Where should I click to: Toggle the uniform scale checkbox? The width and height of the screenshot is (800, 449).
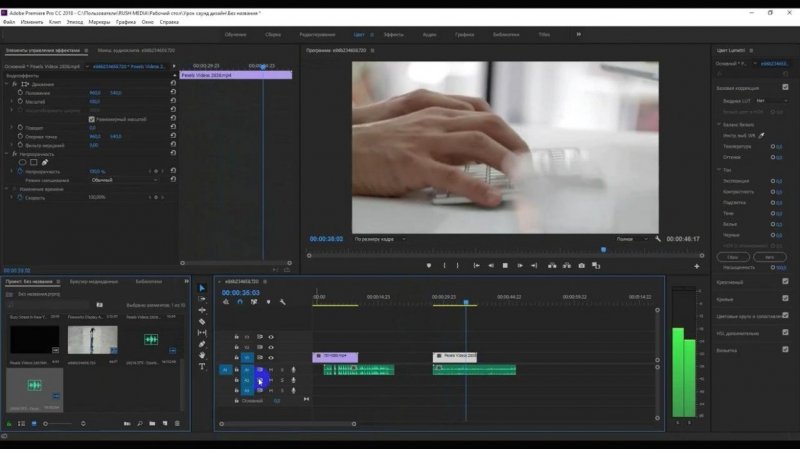coord(92,119)
